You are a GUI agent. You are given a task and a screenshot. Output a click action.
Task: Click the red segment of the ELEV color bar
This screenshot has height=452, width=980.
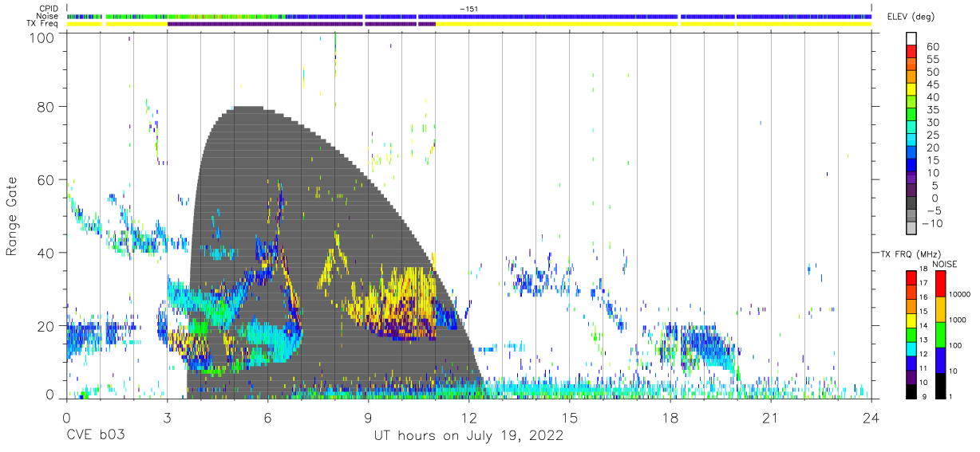(911, 51)
